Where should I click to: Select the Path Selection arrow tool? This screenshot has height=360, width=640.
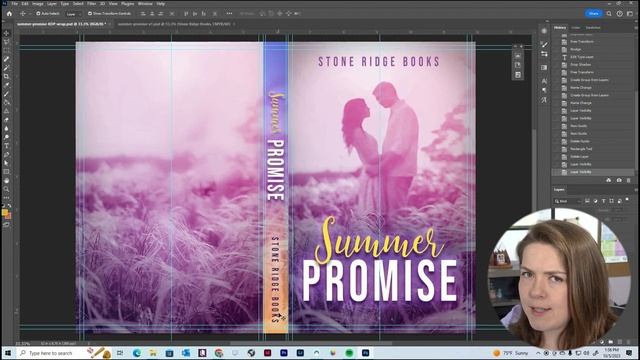click(6, 163)
